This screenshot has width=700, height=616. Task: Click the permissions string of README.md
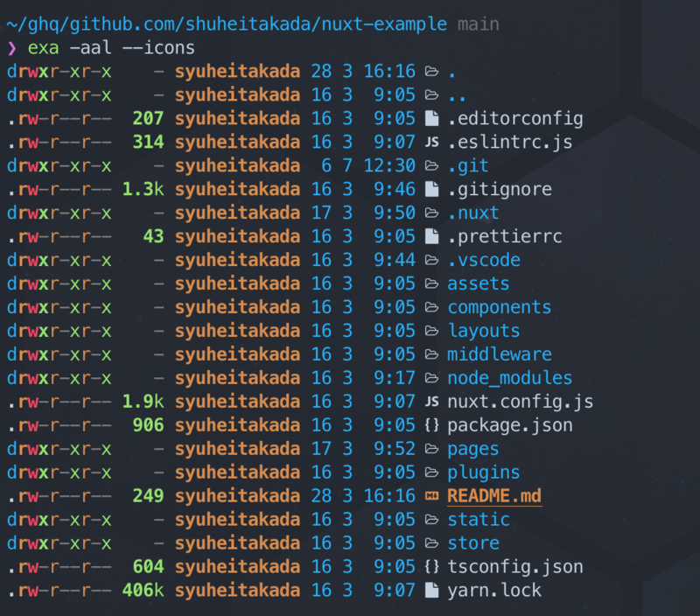pyautogui.click(x=59, y=496)
